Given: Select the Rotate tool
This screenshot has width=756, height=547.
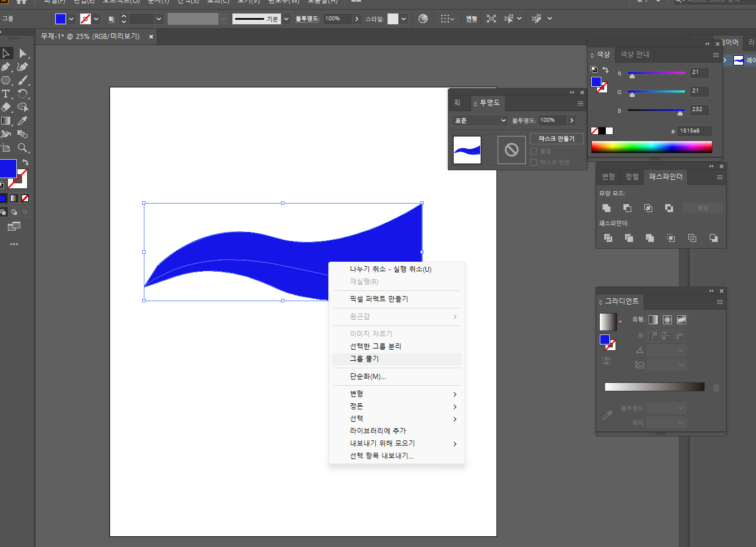Looking at the screenshot, I should pyautogui.click(x=23, y=94).
